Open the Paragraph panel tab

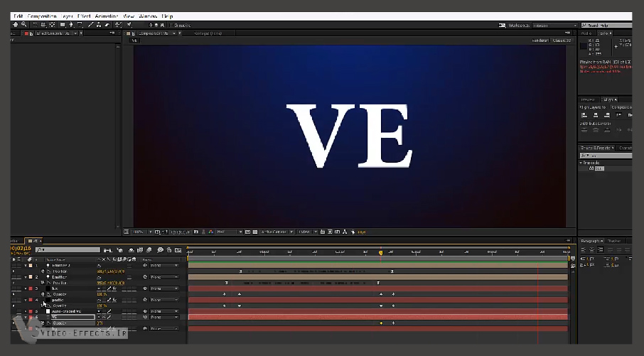pos(591,241)
